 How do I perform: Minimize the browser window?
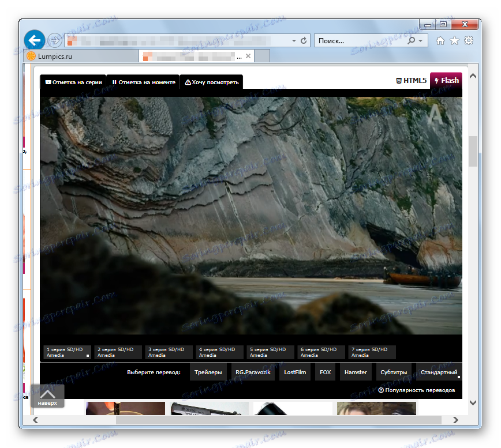click(x=428, y=24)
